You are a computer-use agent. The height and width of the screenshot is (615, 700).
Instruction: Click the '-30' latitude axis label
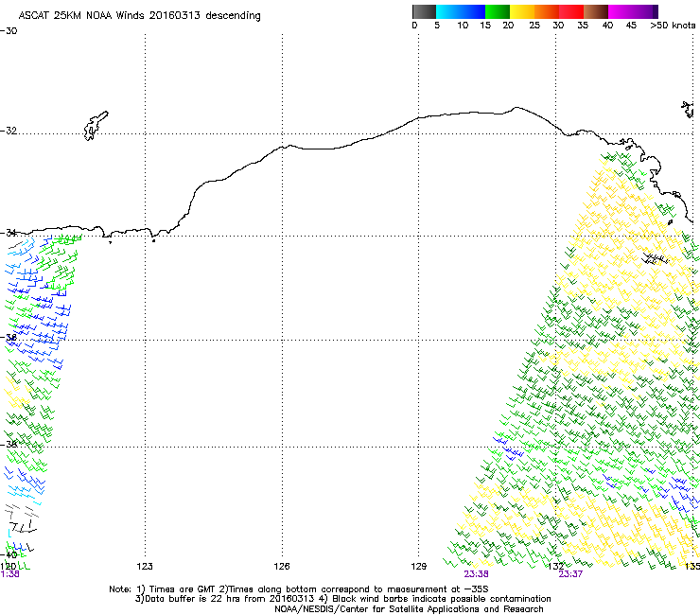[9, 31]
